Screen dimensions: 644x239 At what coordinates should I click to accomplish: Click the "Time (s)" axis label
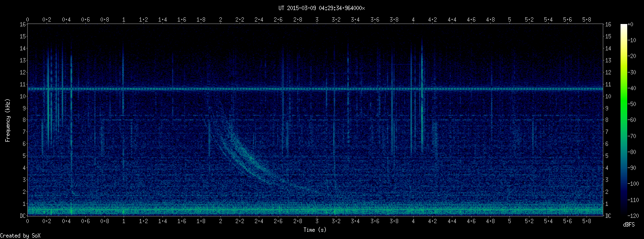tap(315, 230)
